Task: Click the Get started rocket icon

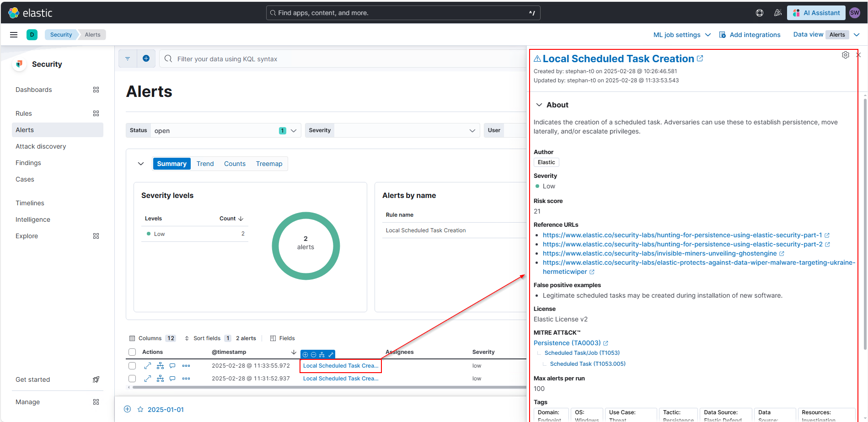Action: [x=96, y=379]
